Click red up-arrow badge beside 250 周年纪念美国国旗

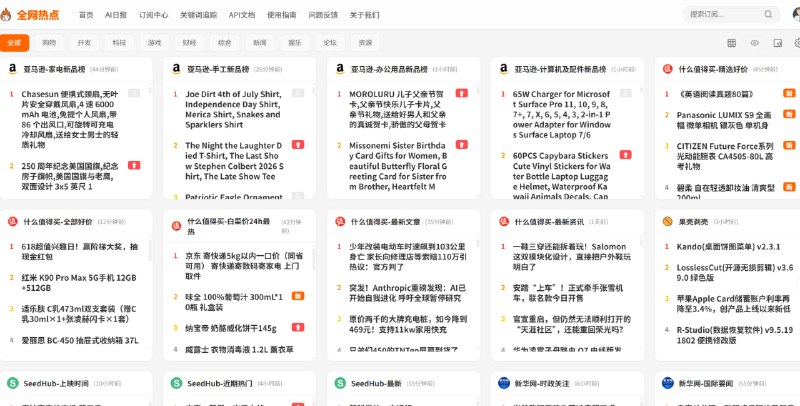134,165
